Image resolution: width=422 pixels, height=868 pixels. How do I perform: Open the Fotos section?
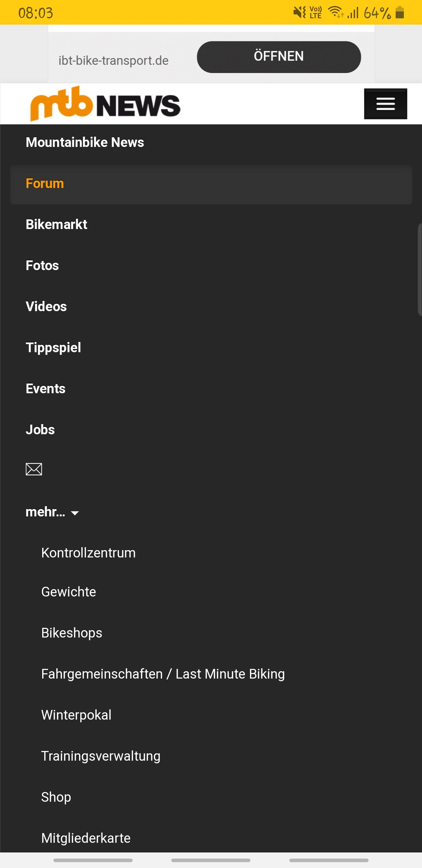42,265
